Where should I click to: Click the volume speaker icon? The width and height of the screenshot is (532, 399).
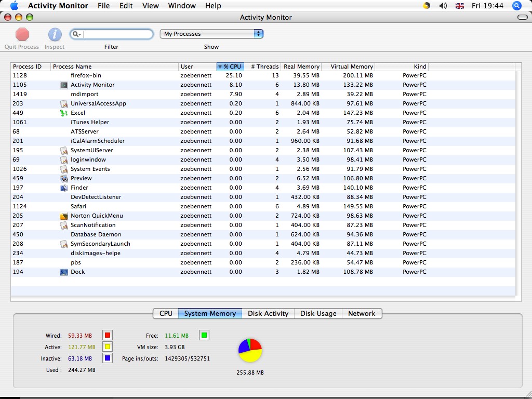coord(443,5)
